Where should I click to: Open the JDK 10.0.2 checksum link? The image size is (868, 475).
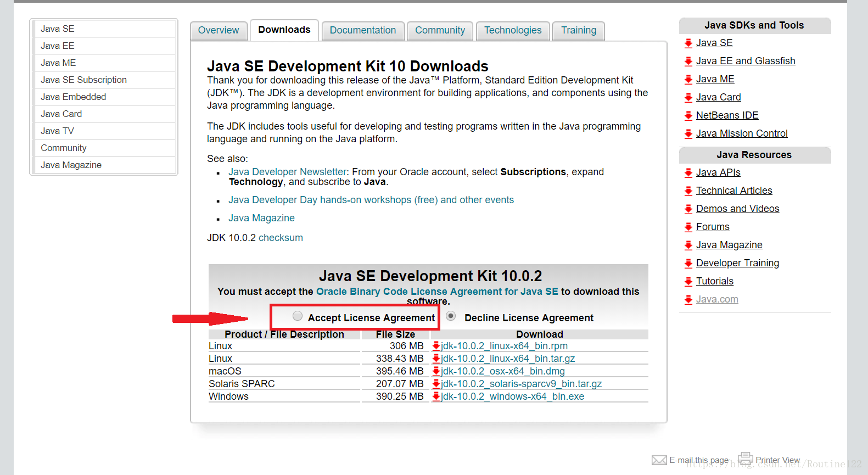281,238
